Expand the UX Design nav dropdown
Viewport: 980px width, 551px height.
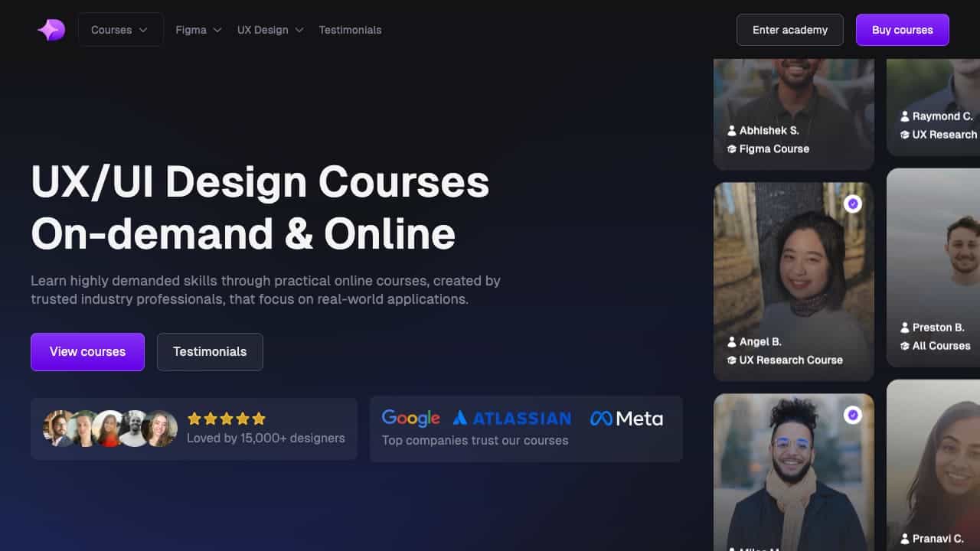pos(270,30)
